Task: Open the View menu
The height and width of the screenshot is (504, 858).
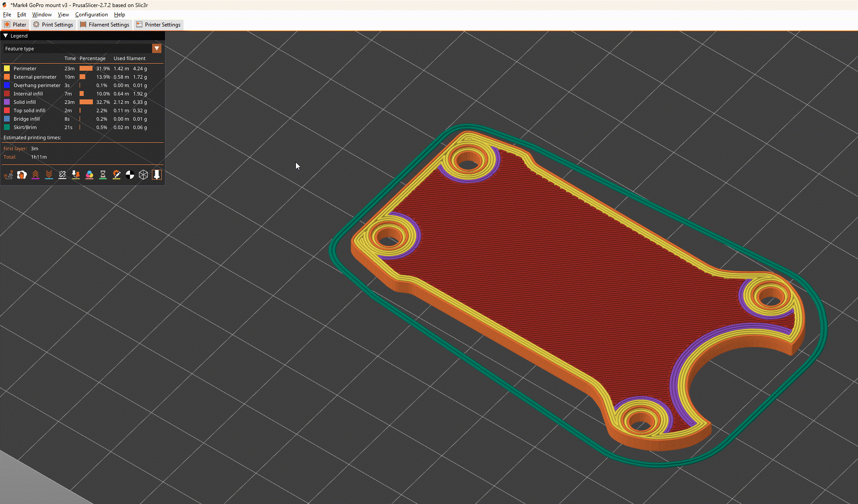Action: point(63,15)
